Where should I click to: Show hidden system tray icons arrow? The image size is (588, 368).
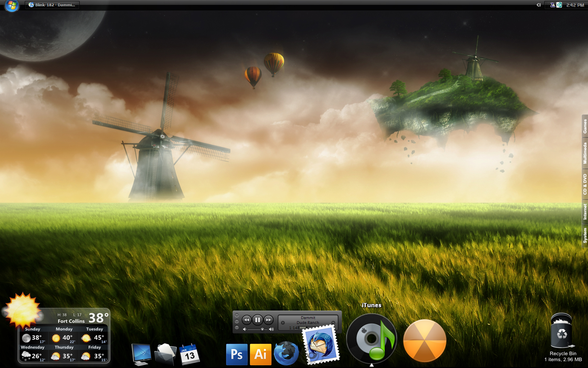(539, 5)
